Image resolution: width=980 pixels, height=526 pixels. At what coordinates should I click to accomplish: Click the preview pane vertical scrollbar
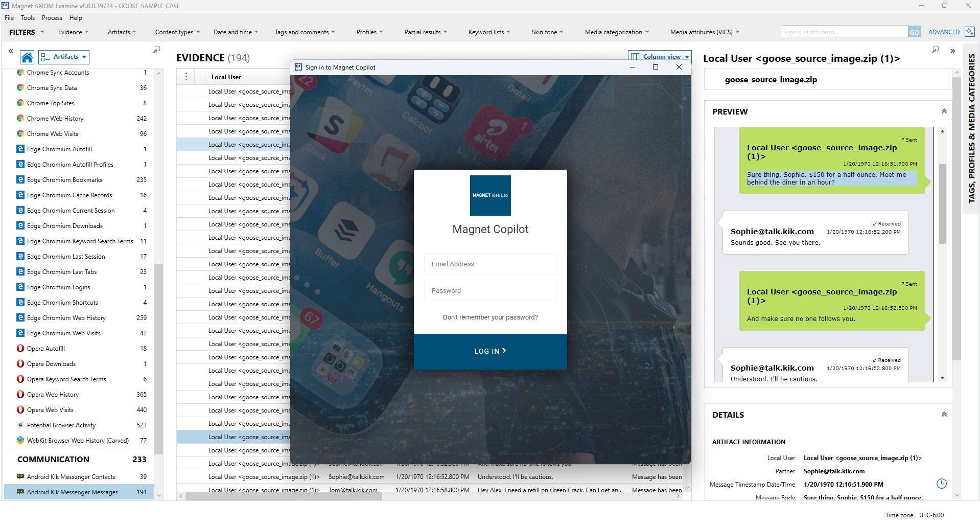pos(942,204)
